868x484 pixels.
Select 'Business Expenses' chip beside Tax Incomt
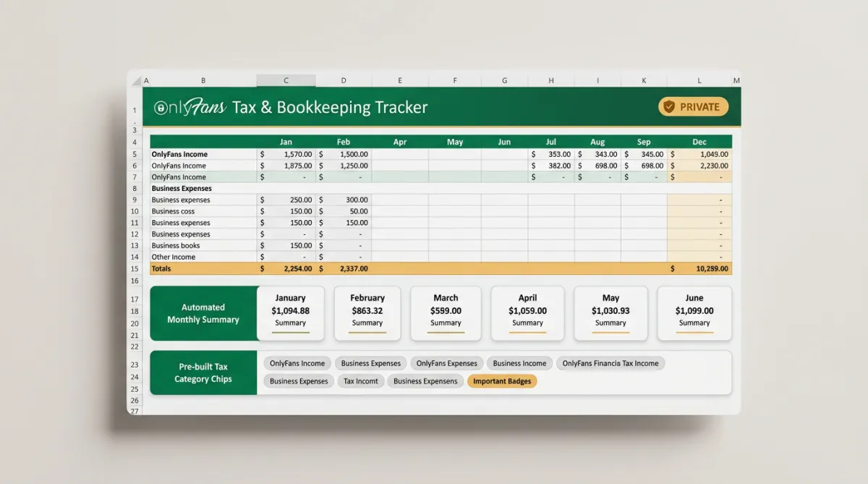[x=299, y=381]
